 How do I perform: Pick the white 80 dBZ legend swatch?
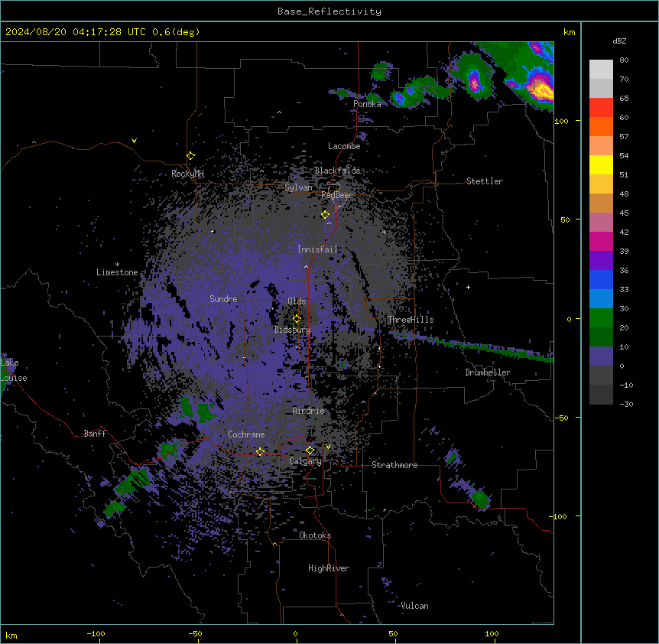pos(601,70)
